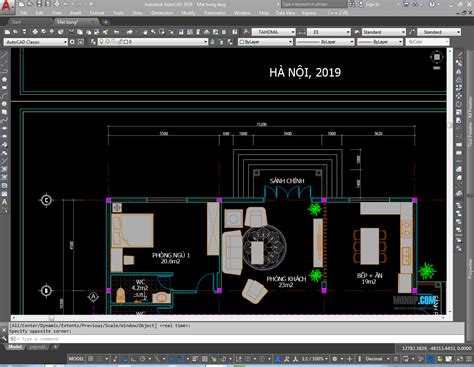Click the AutoCAD application menu A button
The height and width of the screenshot is (367, 474).
[x=7, y=7]
